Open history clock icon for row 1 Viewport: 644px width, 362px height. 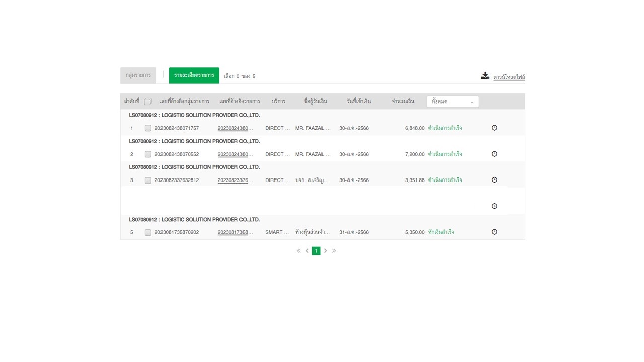click(494, 128)
